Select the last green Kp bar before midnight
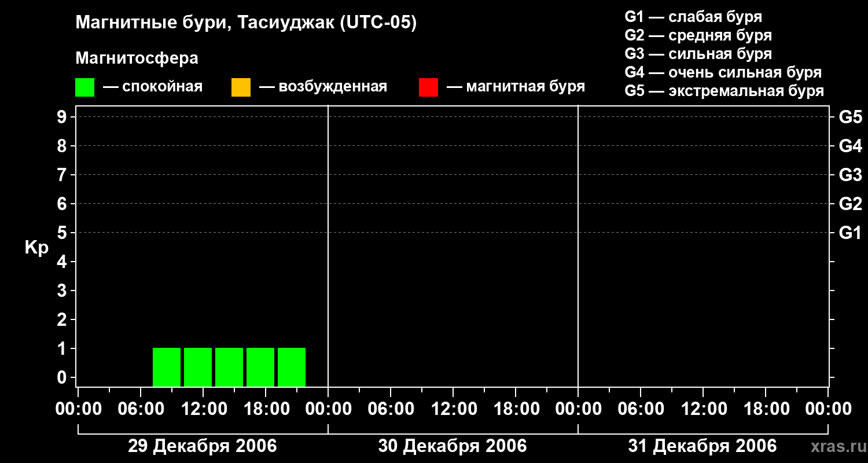Viewport: 868px width, 463px height. [x=292, y=367]
